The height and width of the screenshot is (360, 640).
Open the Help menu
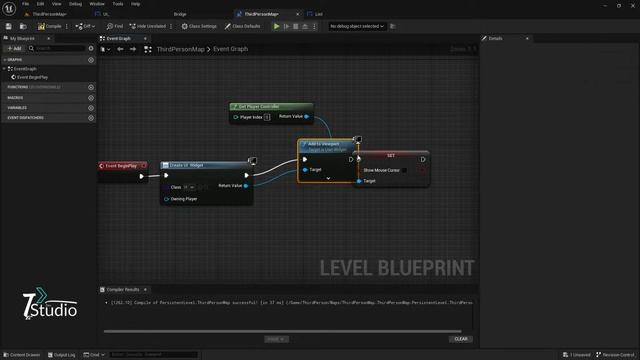click(136, 4)
